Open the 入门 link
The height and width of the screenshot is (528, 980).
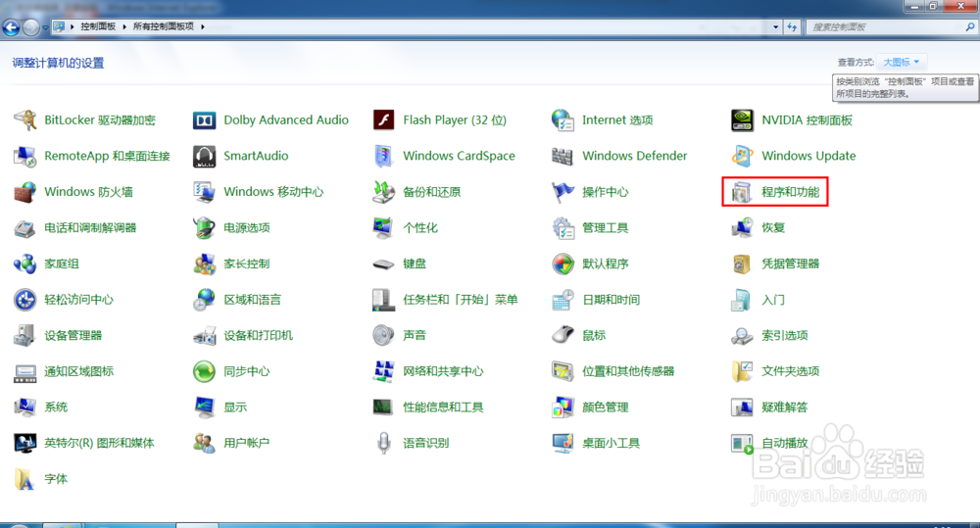point(773,300)
